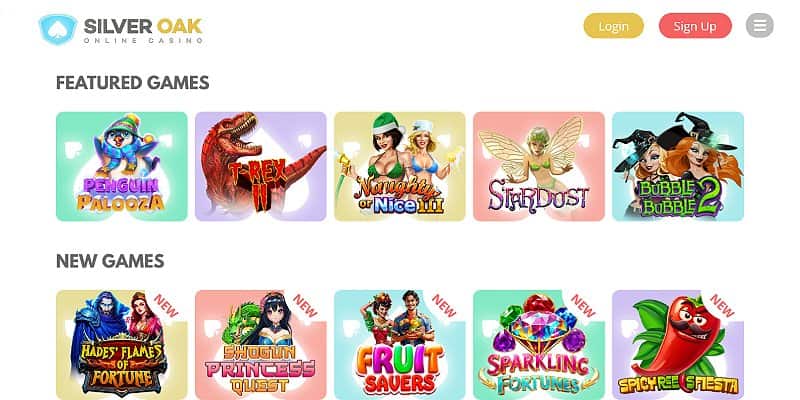Select the Naughty or Nice III game
Image resolution: width=800 pixels, height=400 pixels.
pyautogui.click(x=399, y=166)
